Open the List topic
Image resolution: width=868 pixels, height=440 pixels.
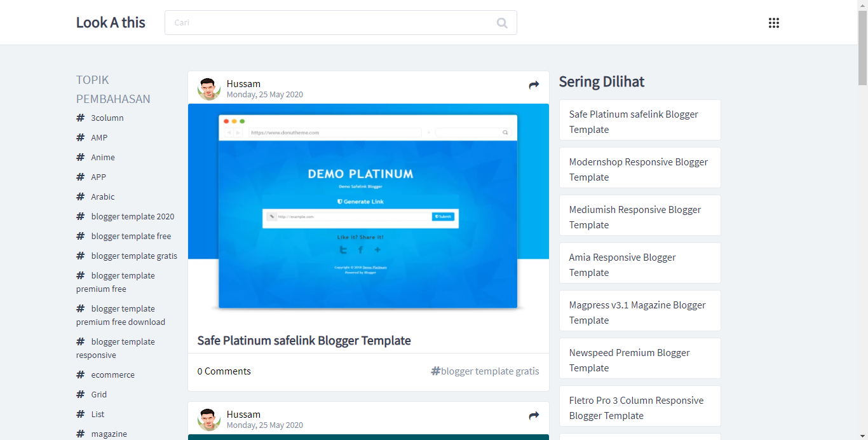pyautogui.click(x=98, y=414)
